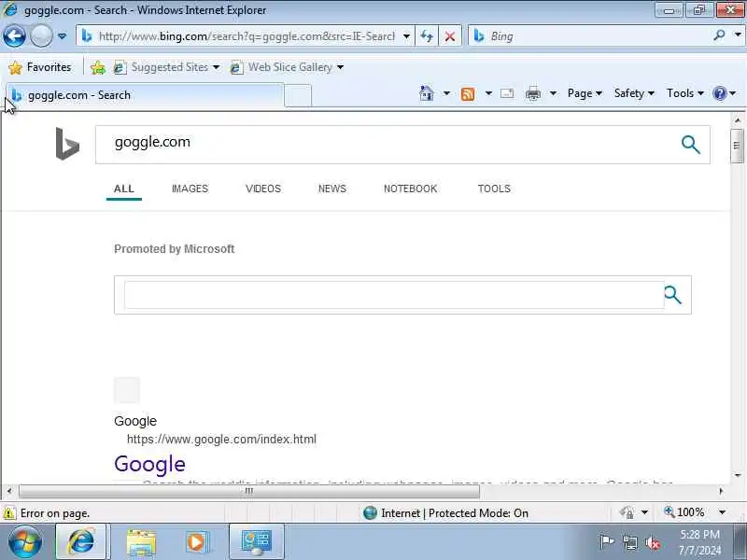747x560 pixels.
Task: Click the Action Center flag tray icon
Action: coord(606,542)
